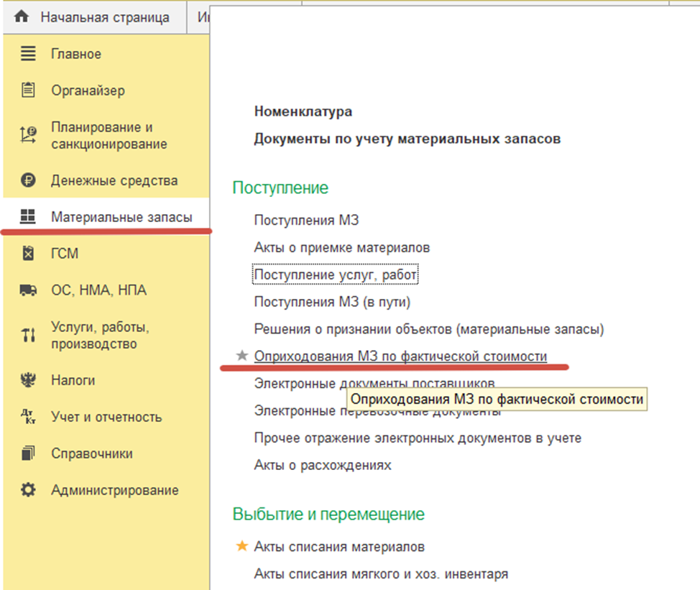Open Решения о признании объектов (материальные запасы)
The image size is (700, 590).
429,329
